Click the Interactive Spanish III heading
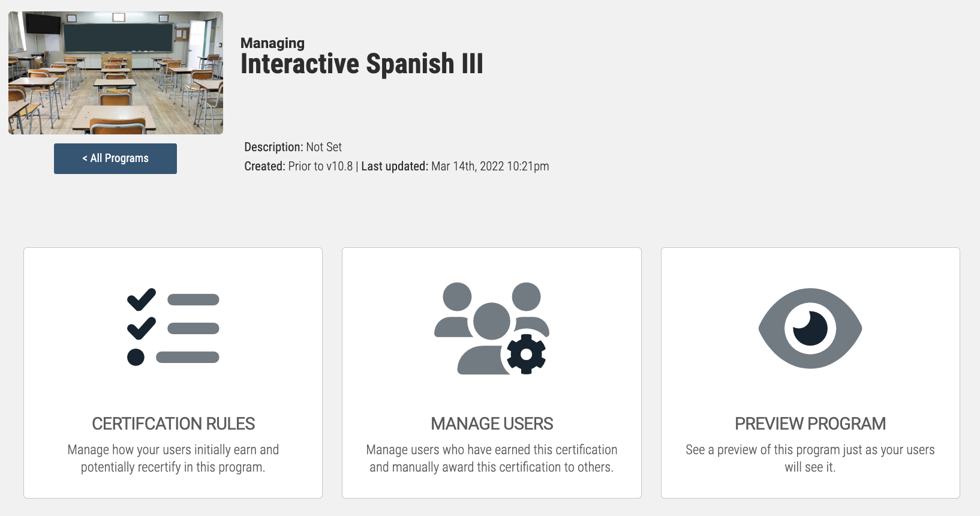 [x=362, y=64]
